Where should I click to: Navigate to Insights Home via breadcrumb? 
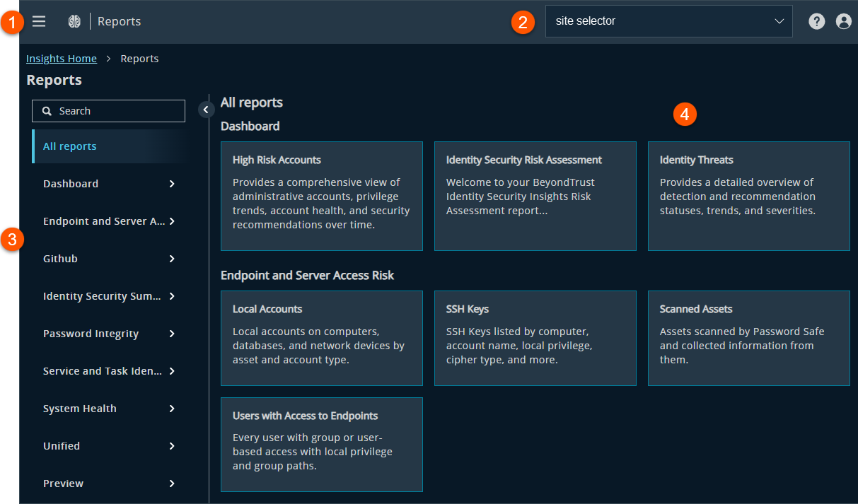pyautogui.click(x=61, y=58)
